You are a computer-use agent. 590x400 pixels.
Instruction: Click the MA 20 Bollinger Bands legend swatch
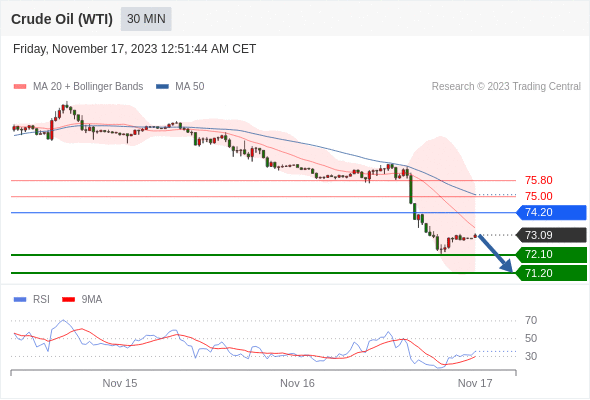20,87
